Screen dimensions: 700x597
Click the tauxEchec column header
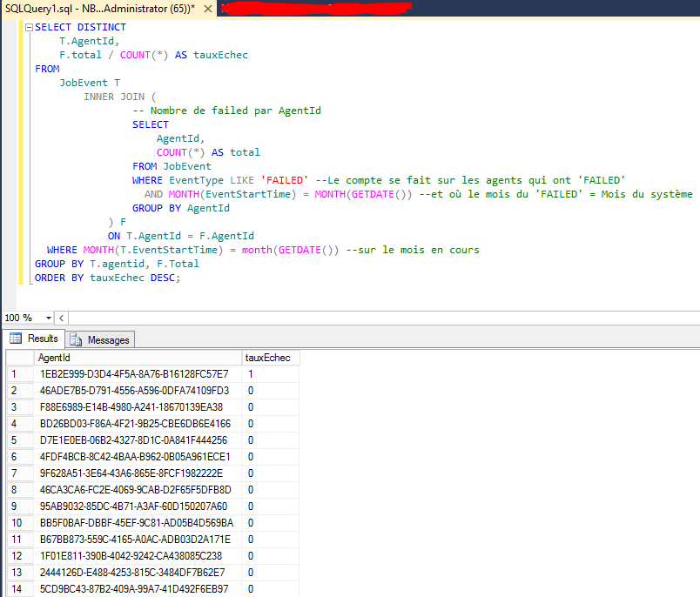tap(266, 358)
